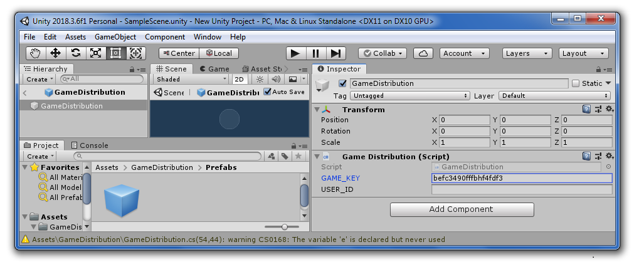The height and width of the screenshot is (274, 644).
Task: Click the star Save Search icon
Action: pyautogui.click(x=298, y=157)
